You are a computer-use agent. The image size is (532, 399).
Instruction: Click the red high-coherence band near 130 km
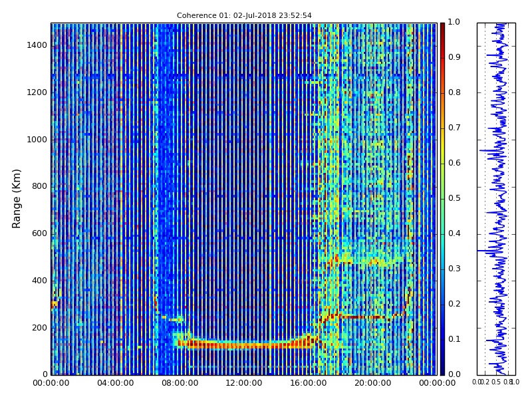click(x=246, y=344)
